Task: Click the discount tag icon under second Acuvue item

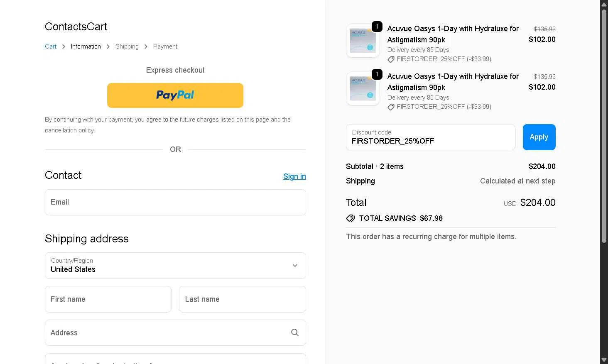Action: click(x=391, y=107)
